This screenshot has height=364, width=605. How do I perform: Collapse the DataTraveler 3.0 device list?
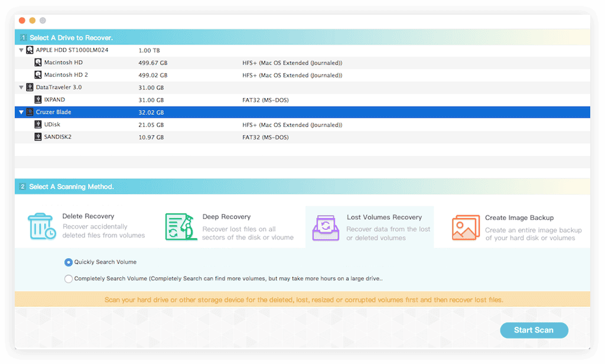[21, 87]
